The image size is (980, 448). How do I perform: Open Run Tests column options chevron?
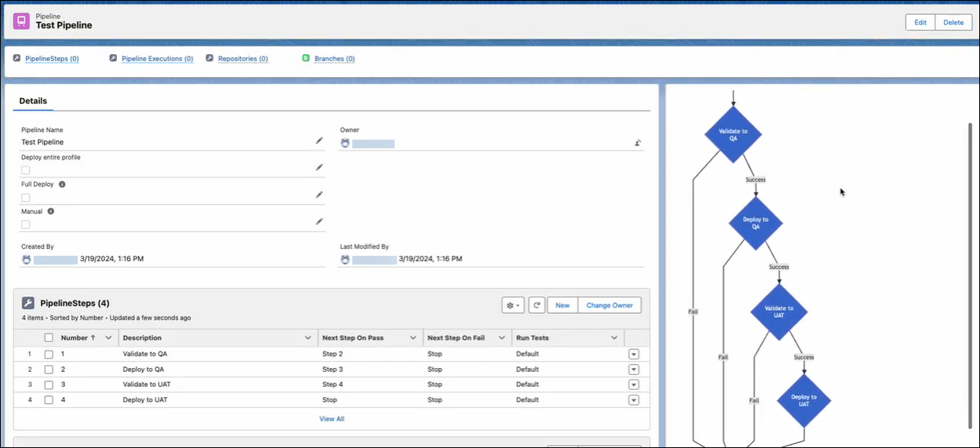click(614, 337)
